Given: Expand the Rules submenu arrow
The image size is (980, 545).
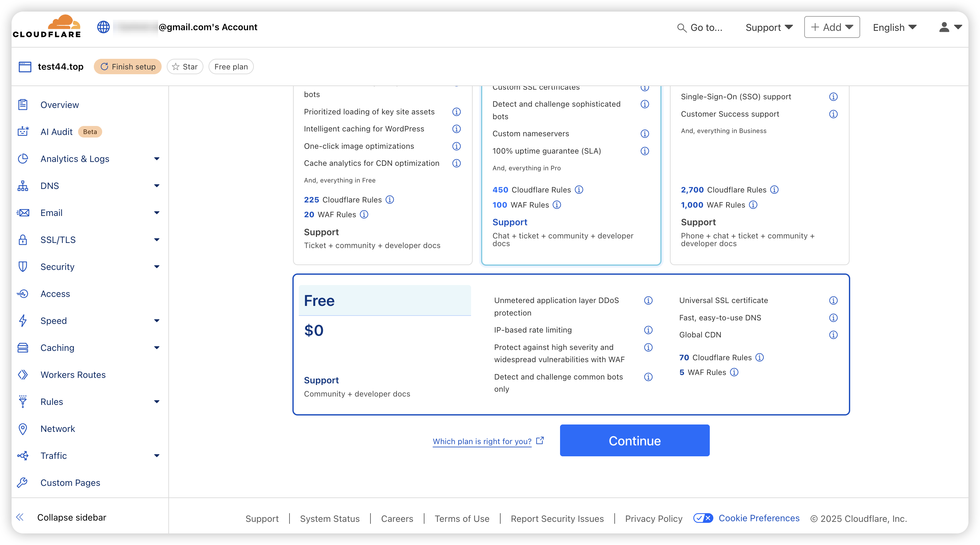Looking at the screenshot, I should point(156,402).
